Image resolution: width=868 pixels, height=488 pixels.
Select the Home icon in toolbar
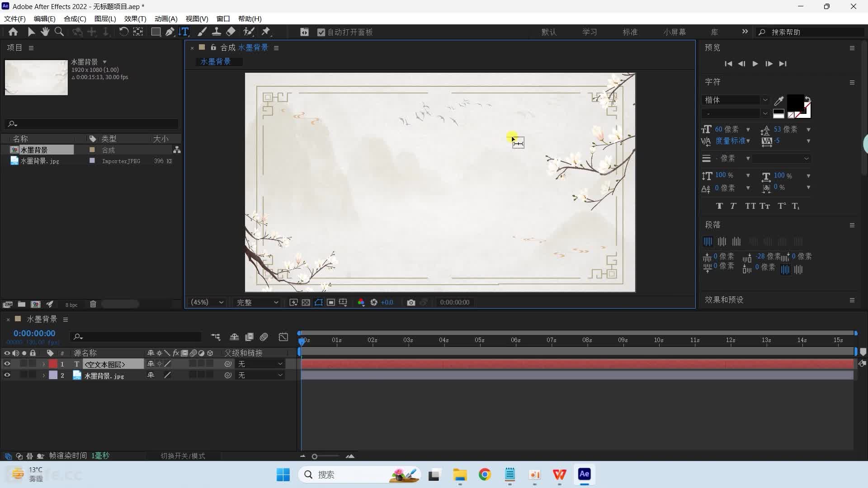[13, 32]
